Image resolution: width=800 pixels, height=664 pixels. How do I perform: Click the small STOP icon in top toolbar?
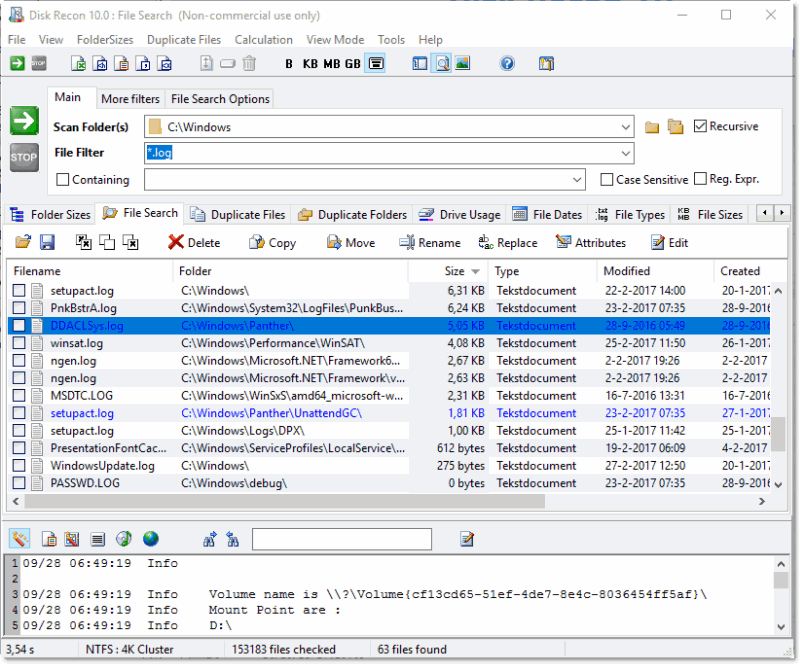point(39,63)
